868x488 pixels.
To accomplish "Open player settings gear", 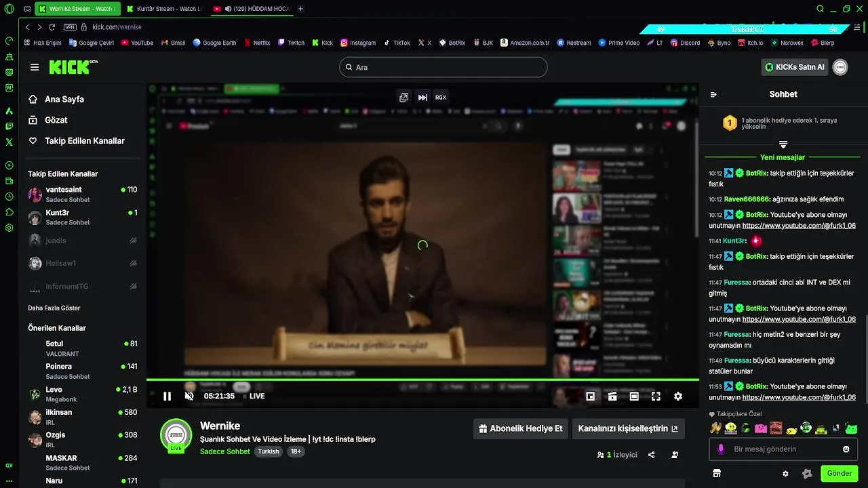I will pyautogui.click(x=678, y=396).
